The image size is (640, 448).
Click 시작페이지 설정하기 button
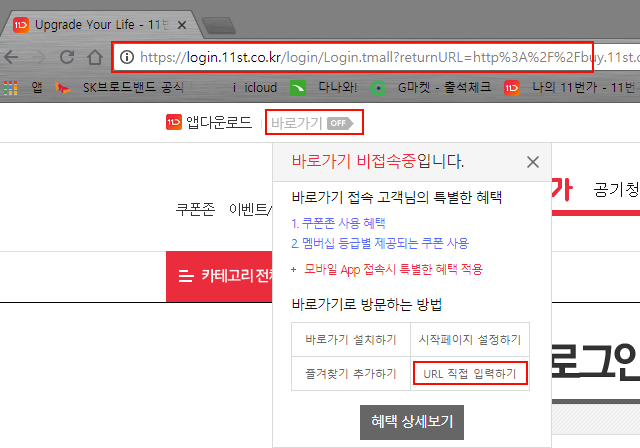(470, 339)
